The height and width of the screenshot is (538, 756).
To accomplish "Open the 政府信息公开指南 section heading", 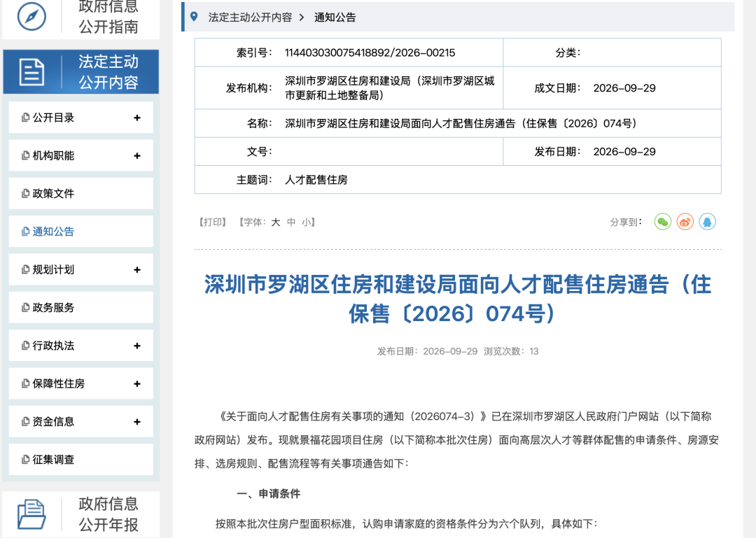I will (81, 18).
